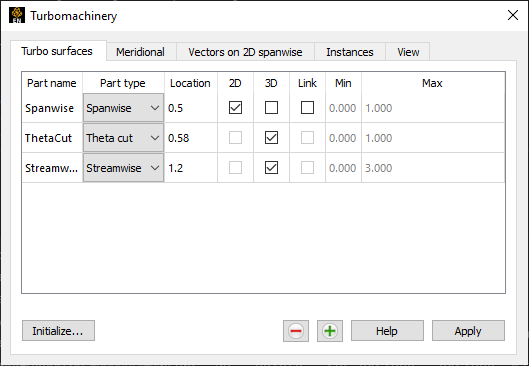Toggle the Link checkbox in ThetaCut row
This screenshot has height=366, width=529.
307,138
